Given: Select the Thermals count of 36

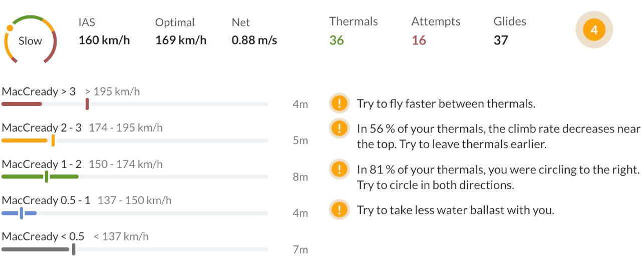Looking at the screenshot, I should coord(337,40).
